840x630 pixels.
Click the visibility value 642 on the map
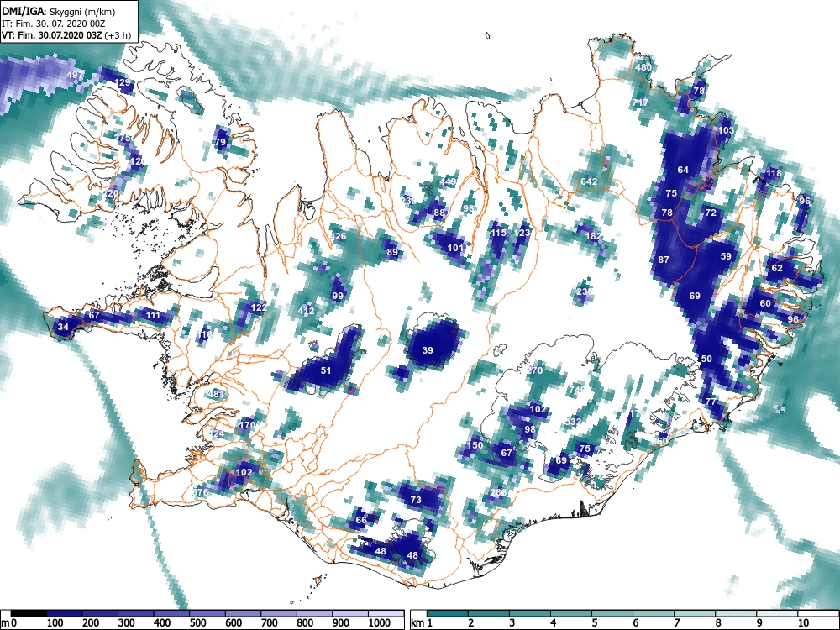pyautogui.click(x=589, y=181)
